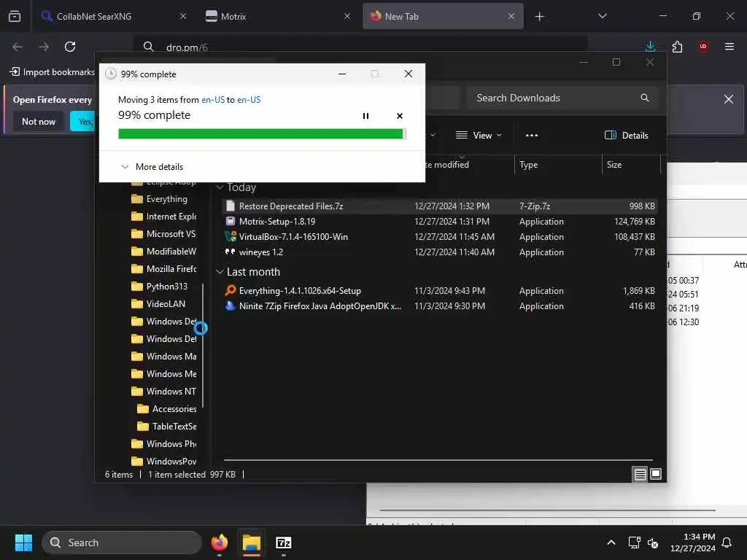Image resolution: width=747 pixels, height=560 pixels.
Task: Select the VirtualBox-7.1.4-165100-Win icon
Action: click(231, 236)
